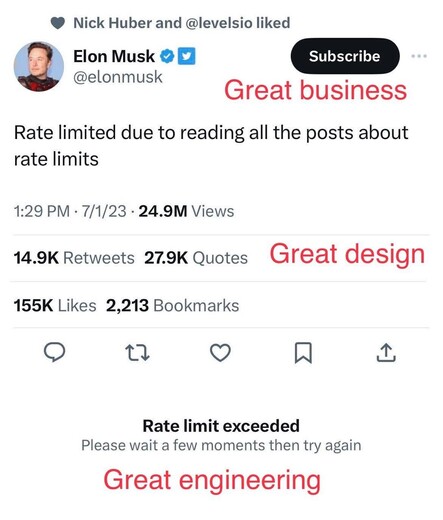Subscribe to Elon Musk

pyautogui.click(x=345, y=56)
